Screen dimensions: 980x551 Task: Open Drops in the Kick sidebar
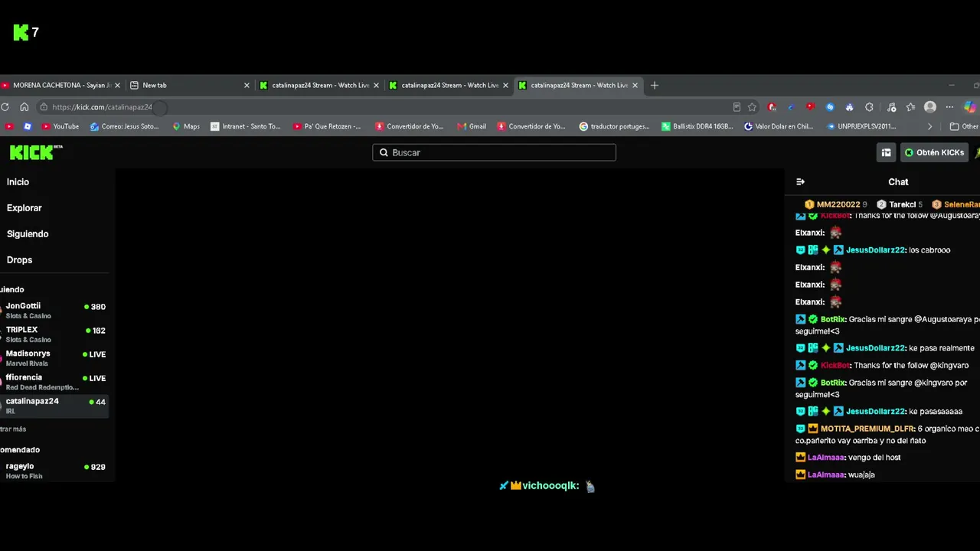click(x=19, y=260)
